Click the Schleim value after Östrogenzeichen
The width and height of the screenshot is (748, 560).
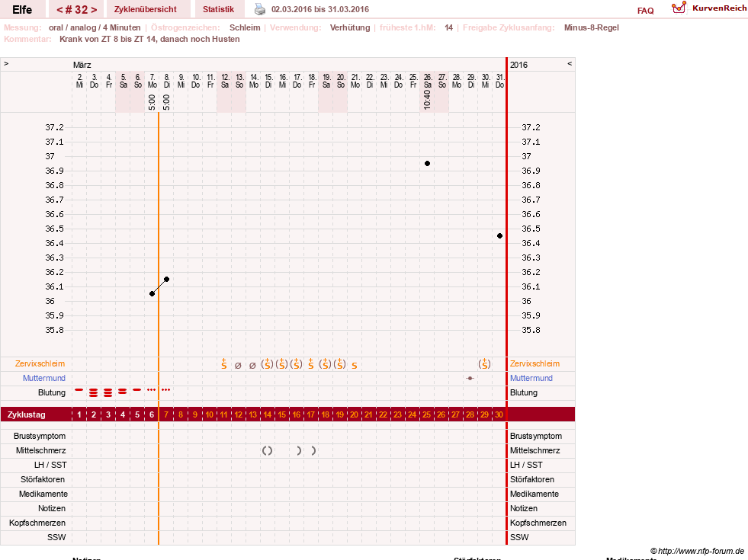245,27
